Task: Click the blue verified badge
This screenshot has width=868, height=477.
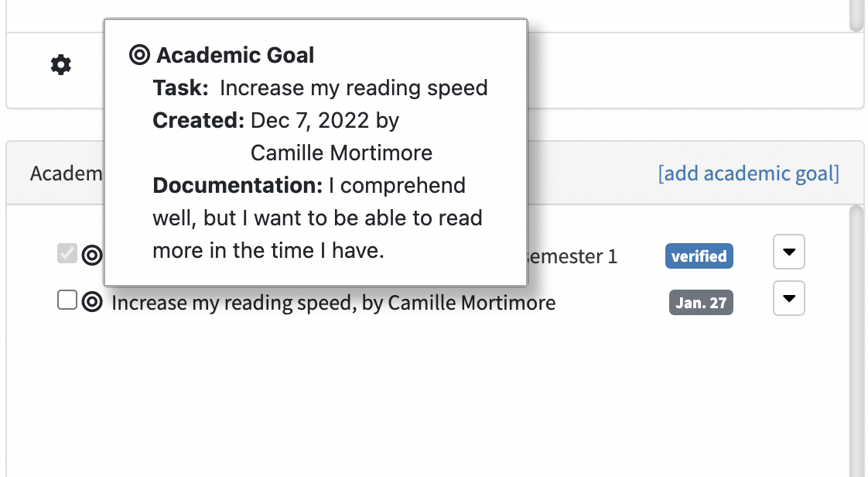Action: click(x=699, y=256)
